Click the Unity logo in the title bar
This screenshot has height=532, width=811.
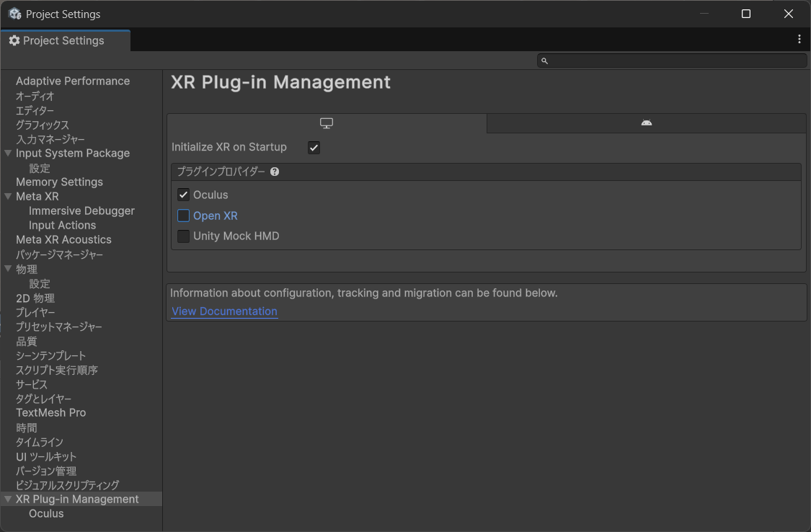click(x=15, y=14)
